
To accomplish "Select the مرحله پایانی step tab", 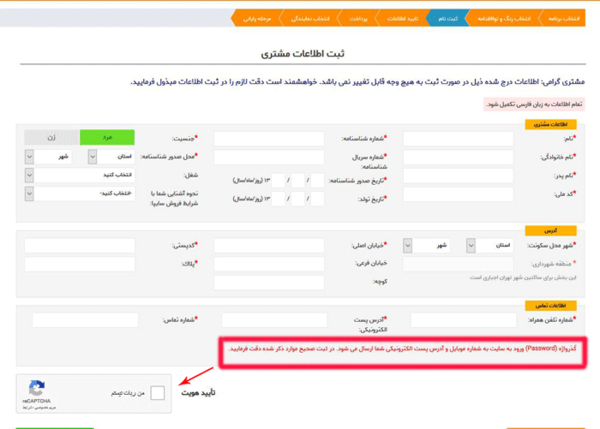I will (x=256, y=18).
